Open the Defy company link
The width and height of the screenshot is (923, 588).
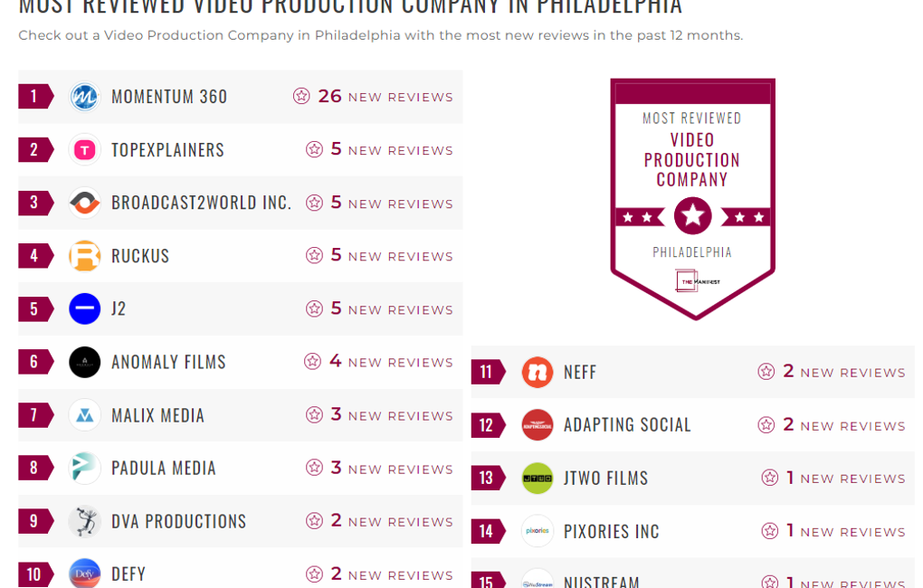tap(128, 574)
